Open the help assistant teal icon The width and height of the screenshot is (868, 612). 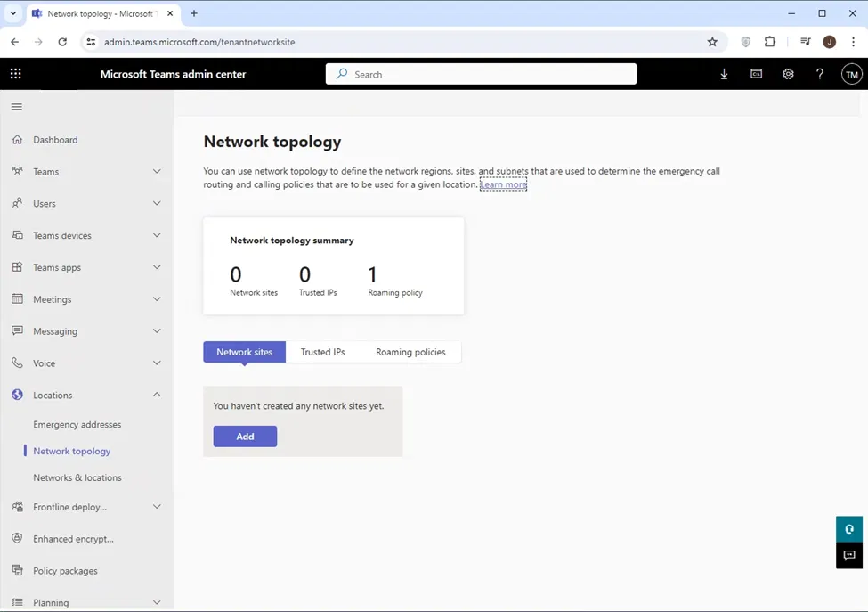click(x=849, y=529)
